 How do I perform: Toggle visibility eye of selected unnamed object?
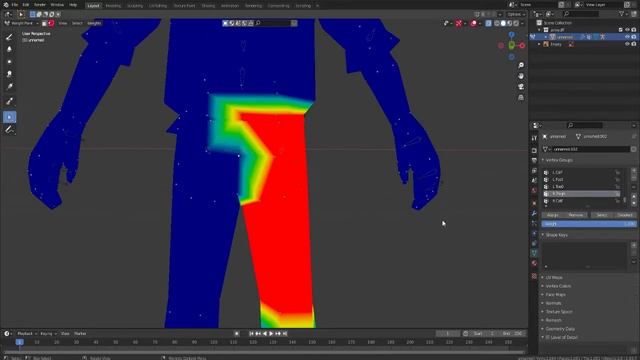coord(627,37)
